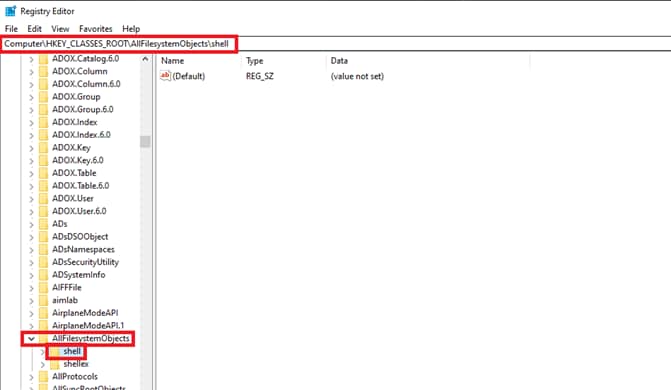671x390 pixels.
Task: Click the shellex folder icon
Action: click(x=54, y=364)
